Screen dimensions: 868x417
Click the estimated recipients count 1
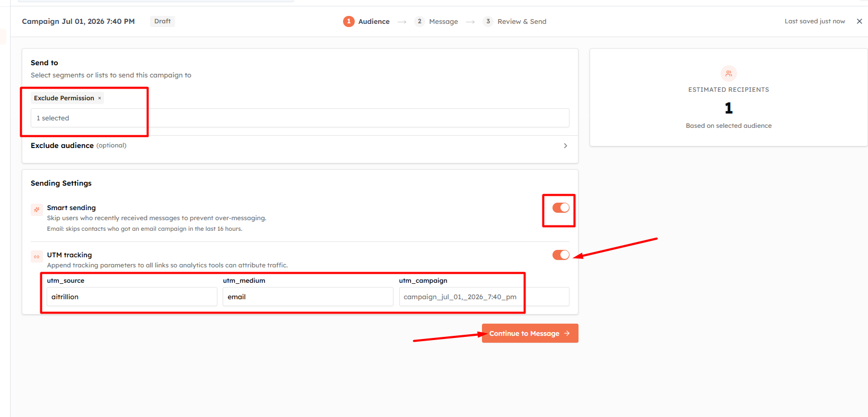coord(729,108)
